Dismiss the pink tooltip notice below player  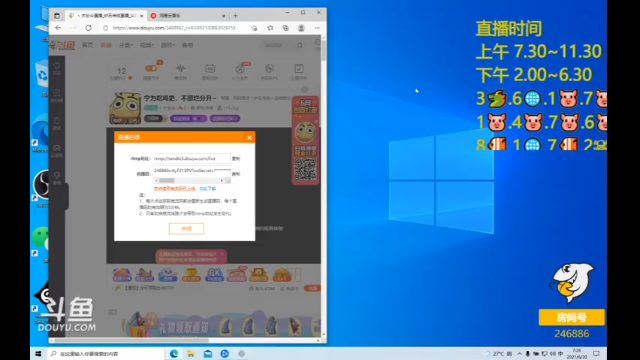coord(222,254)
